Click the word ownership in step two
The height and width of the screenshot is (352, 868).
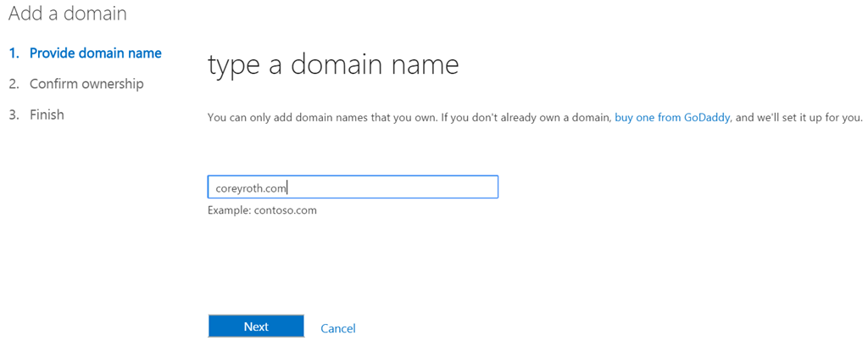[x=113, y=84]
